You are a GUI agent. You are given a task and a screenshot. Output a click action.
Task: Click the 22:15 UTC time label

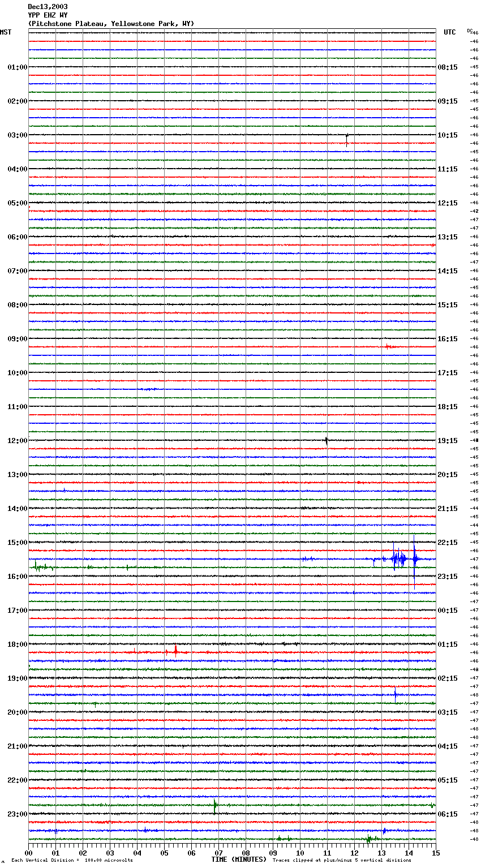(x=448, y=543)
